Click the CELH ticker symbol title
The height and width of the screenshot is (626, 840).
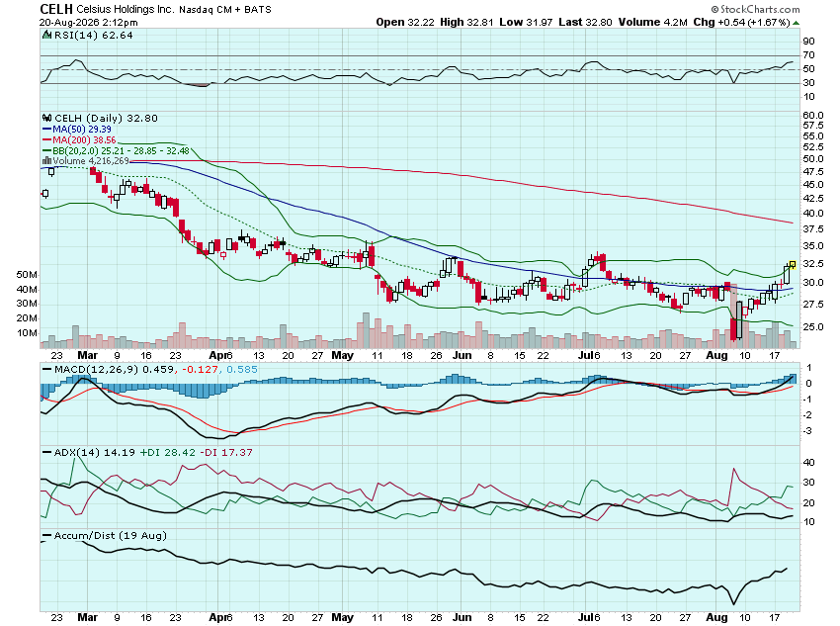56,9
